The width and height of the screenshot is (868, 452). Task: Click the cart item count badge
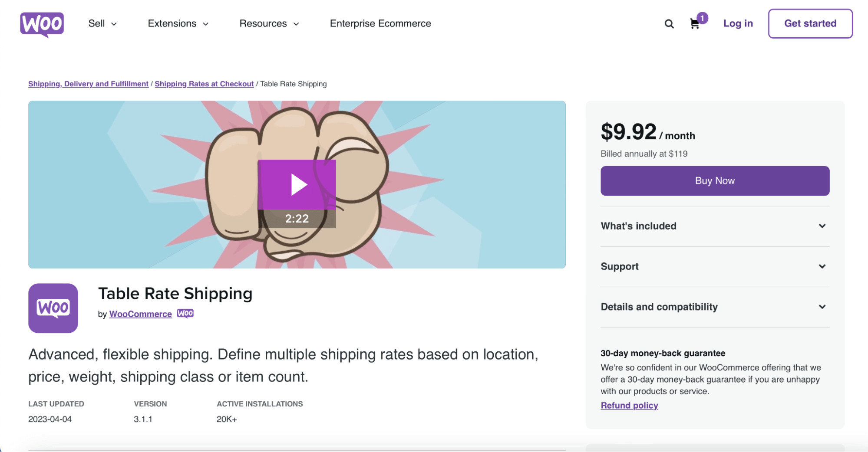(702, 18)
